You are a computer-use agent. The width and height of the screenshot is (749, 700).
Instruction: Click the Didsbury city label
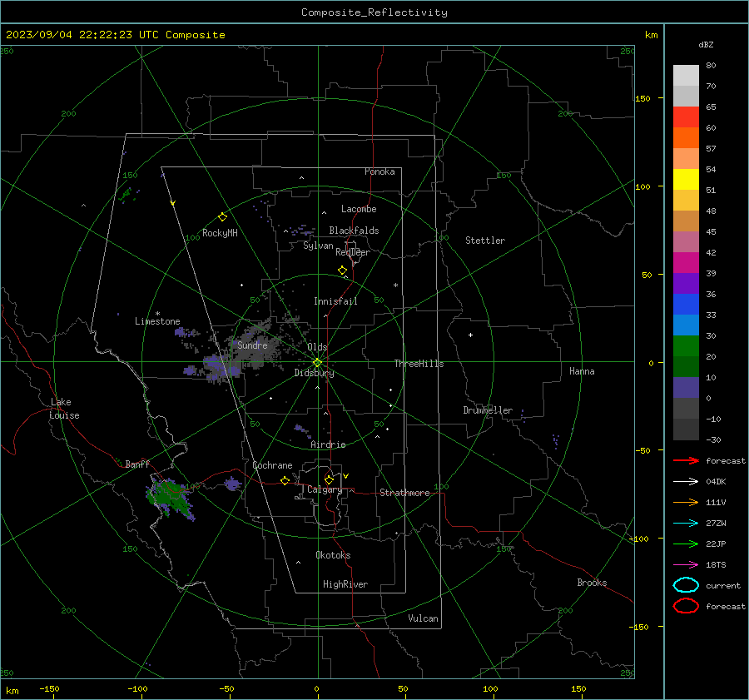pos(314,373)
